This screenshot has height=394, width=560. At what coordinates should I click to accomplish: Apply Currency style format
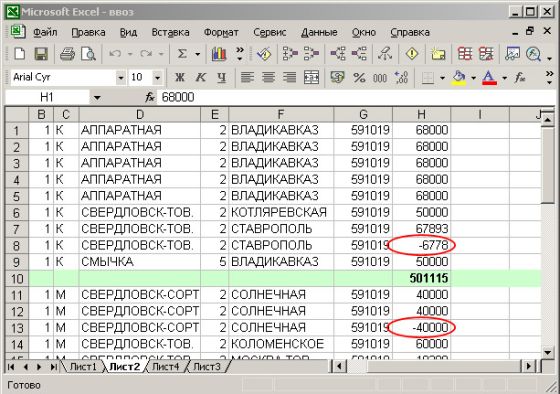pos(337,77)
